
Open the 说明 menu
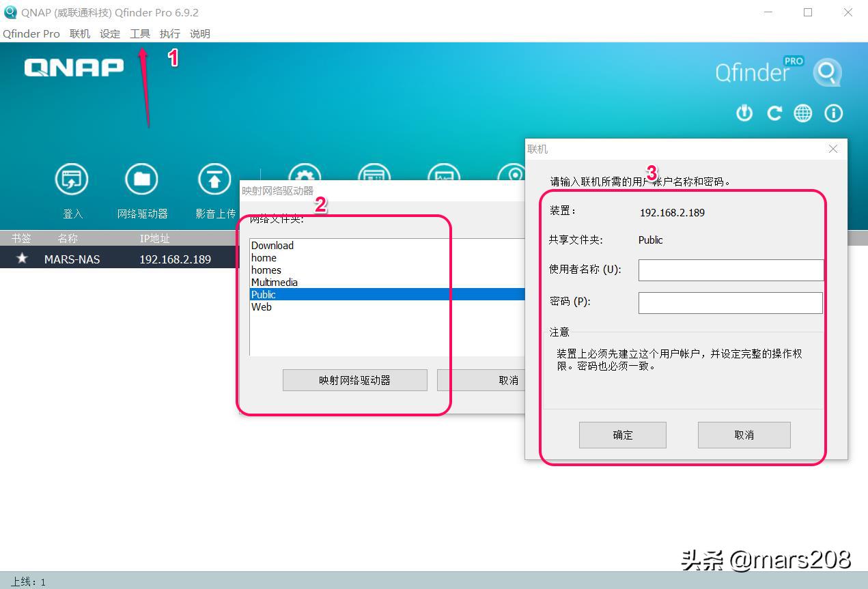199,33
